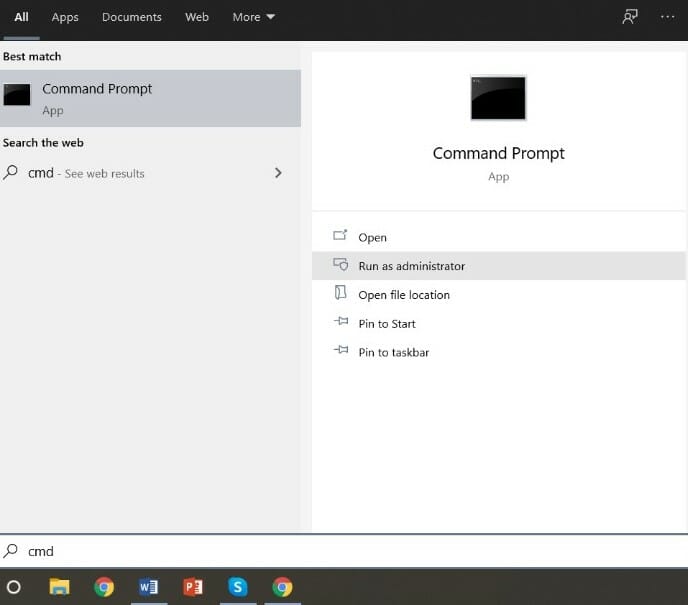The width and height of the screenshot is (688, 605).
Task: Expand the More filter dropdown
Action: (x=253, y=17)
